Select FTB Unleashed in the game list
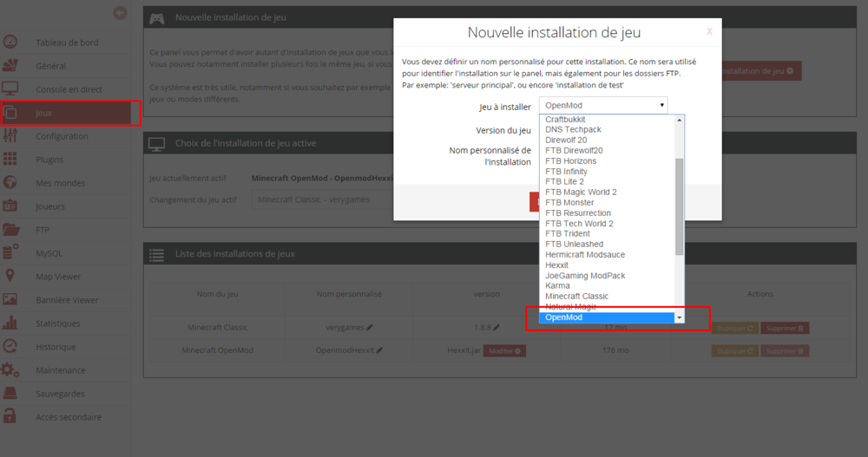 click(608, 244)
